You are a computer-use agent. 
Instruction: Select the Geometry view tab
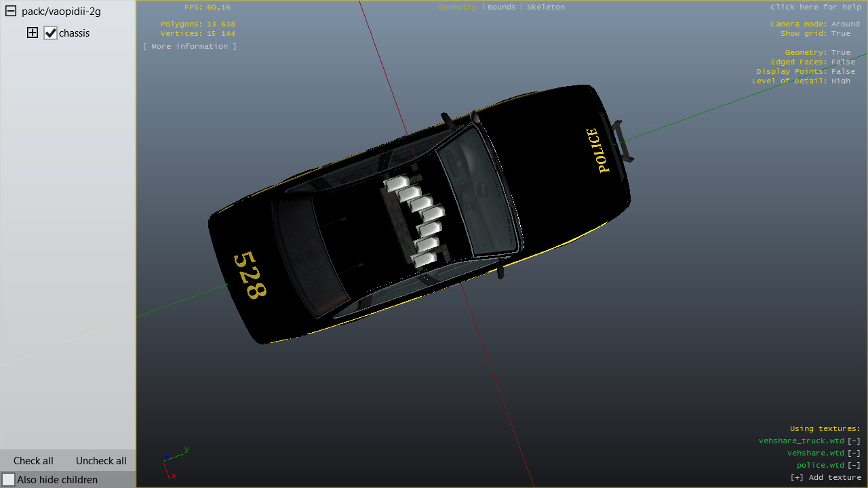457,7
